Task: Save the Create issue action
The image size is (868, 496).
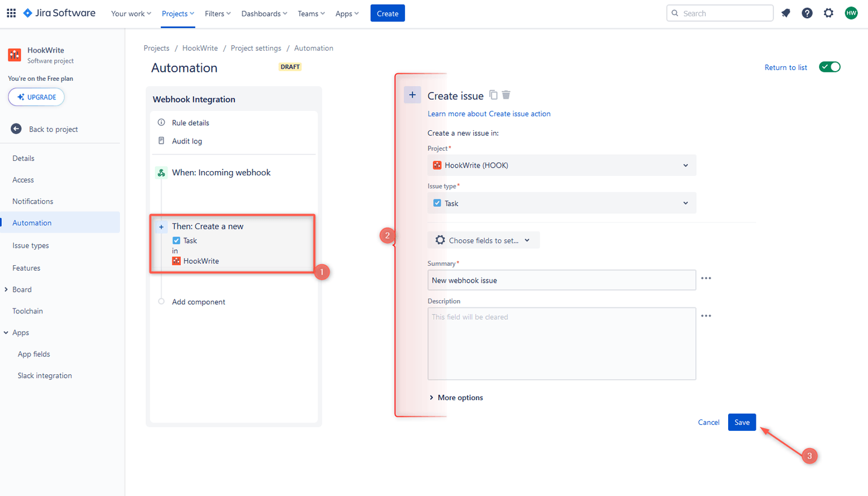Action: click(x=741, y=422)
